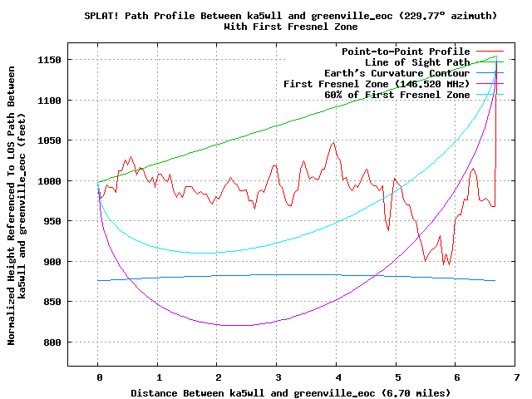Click the y-axis tick label 1000
The image size is (532, 399).
click(x=49, y=181)
